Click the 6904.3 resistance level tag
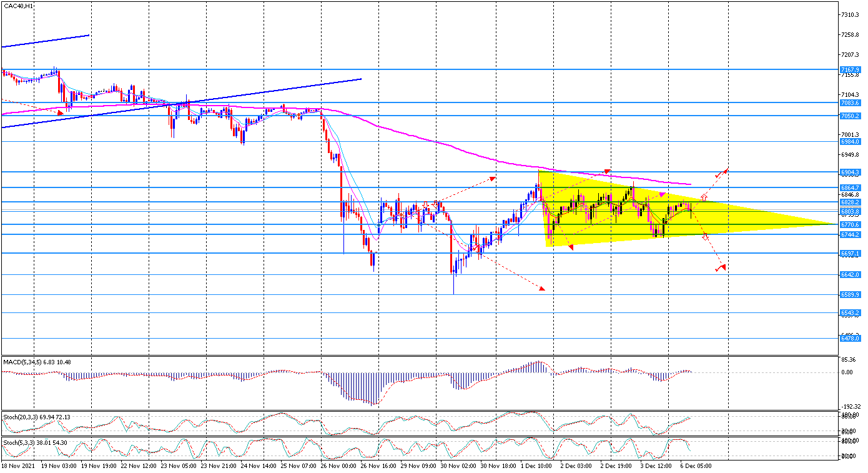The width and height of the screenshot is (868, 473). pos(851,171)
